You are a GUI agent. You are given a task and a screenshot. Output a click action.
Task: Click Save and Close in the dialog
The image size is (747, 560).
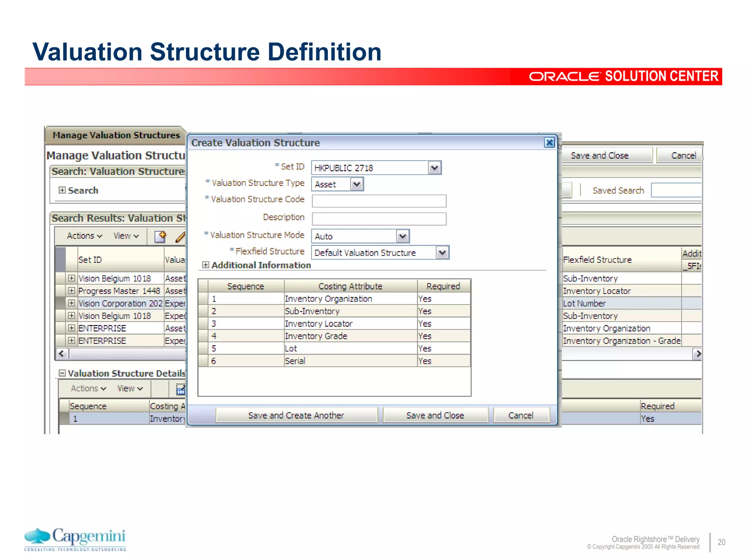coord(435,415)
